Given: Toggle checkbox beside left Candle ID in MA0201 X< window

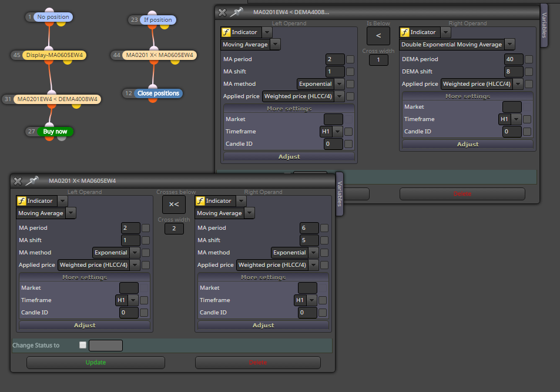Looking at the screenshot, I should point(144,313).
